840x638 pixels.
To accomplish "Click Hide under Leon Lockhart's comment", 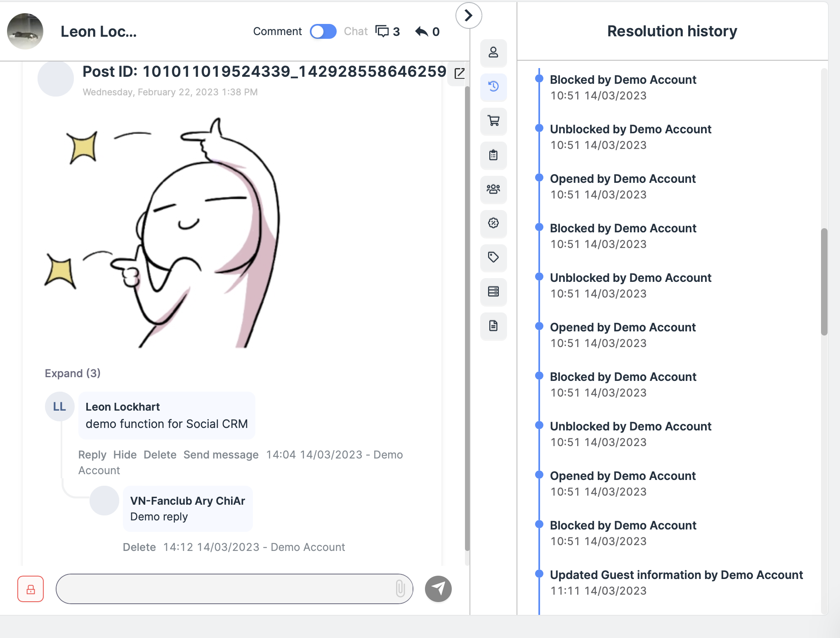I will [125, 455].
